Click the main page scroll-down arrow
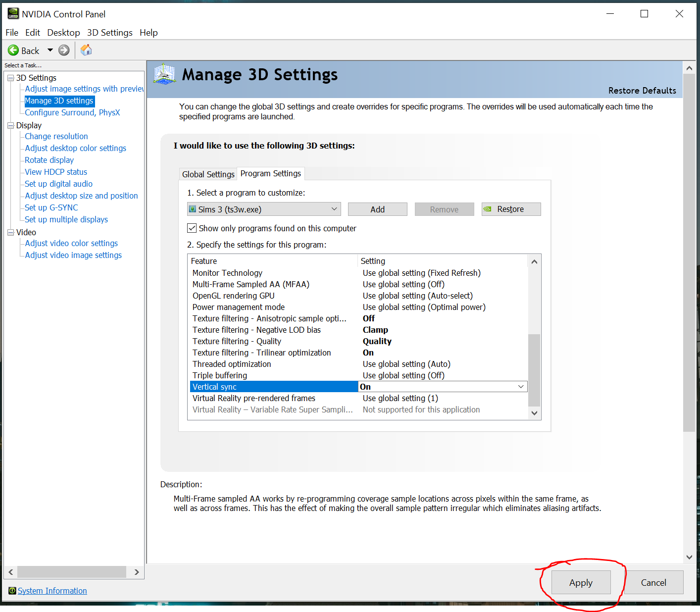Viewport: 700px width, 612px height. [689, 557]
